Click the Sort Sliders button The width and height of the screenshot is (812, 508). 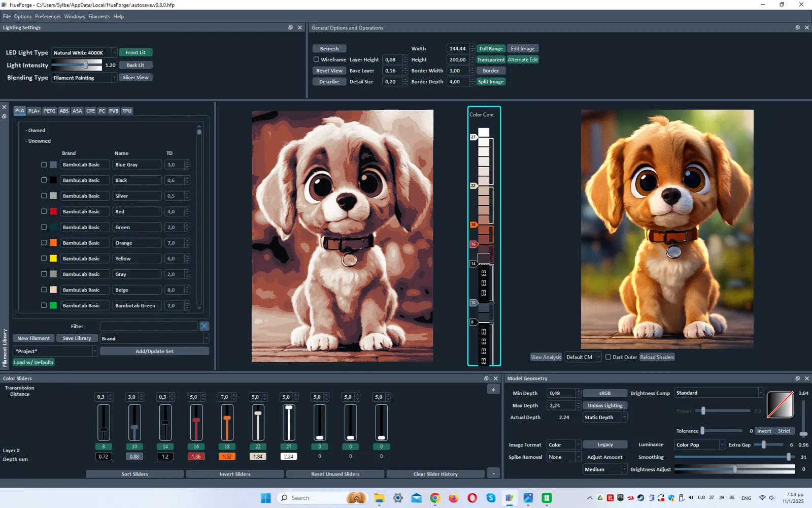(x=135, y=474)
